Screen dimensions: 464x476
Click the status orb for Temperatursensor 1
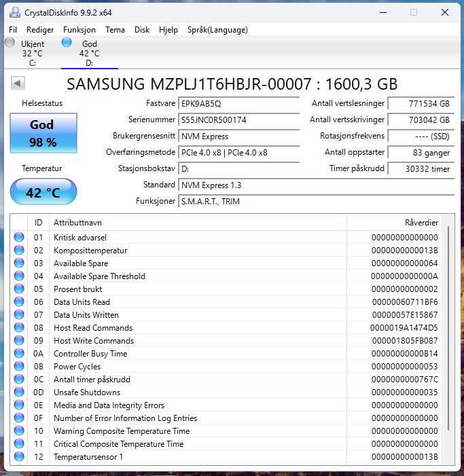tap(19, 456)
